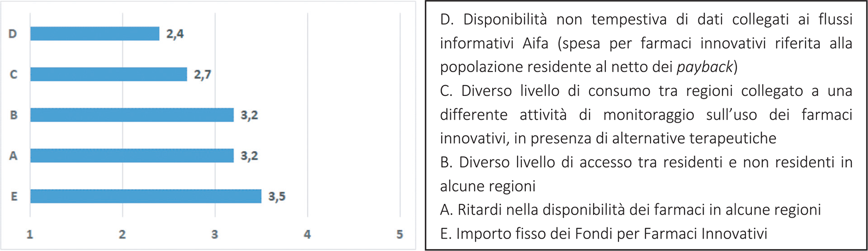Image resolution: width=868 pixels, height=251 pixels.
Task: Select the blue bar for category A
Action: point(132,156)
